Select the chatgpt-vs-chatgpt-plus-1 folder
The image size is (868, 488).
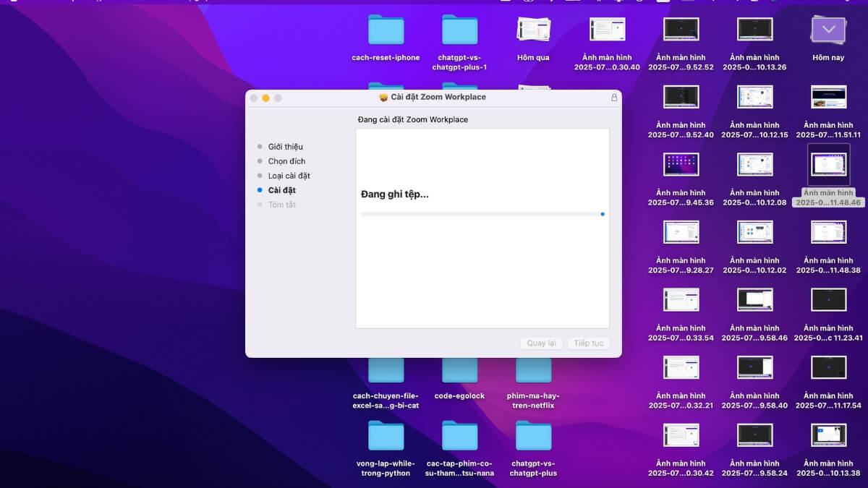[459, 30]
